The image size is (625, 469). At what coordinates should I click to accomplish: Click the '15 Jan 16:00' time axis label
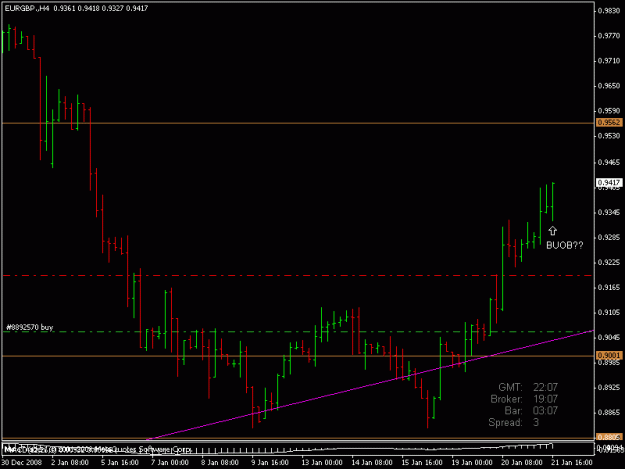(x=422, y=462)
